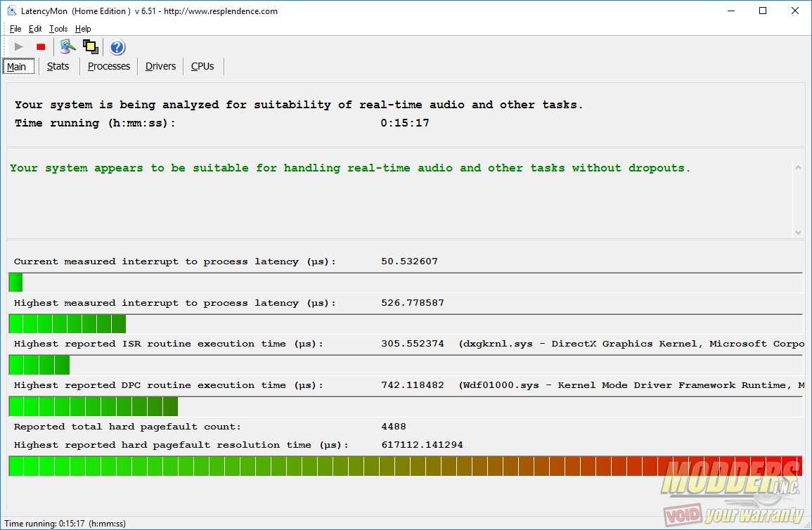812x530 pixels.
Task: Click the DPC routine execution time bar
Action: tap(406, 406)
